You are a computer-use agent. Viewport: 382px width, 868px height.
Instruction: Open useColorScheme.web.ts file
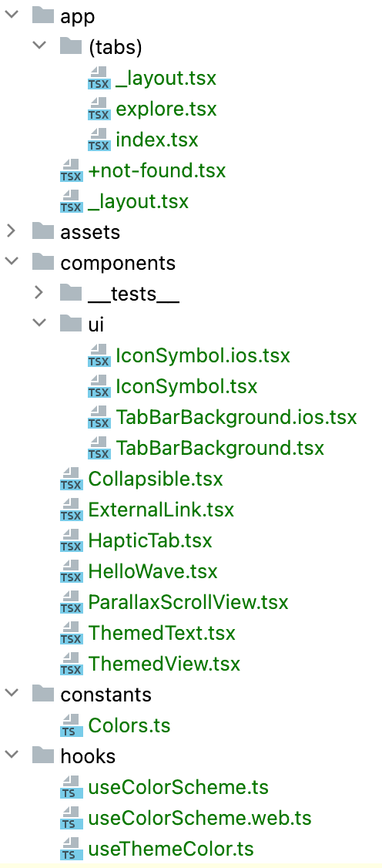point(199,817)
